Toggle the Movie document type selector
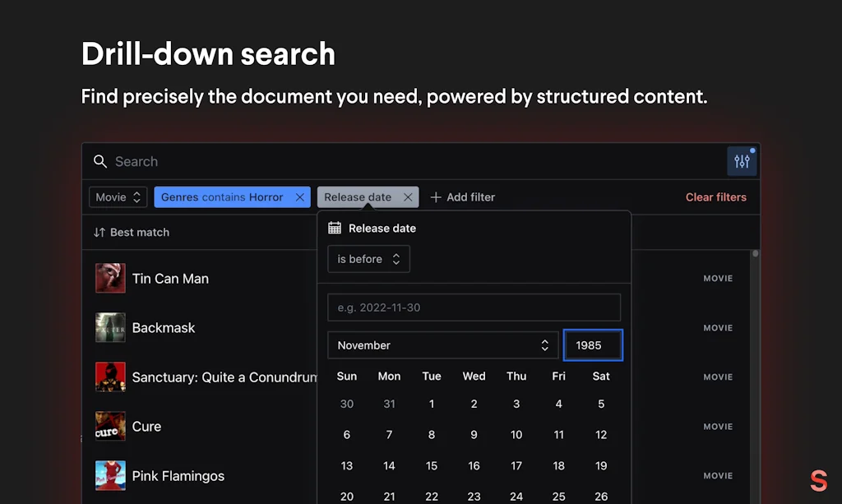 pos(117,197)
